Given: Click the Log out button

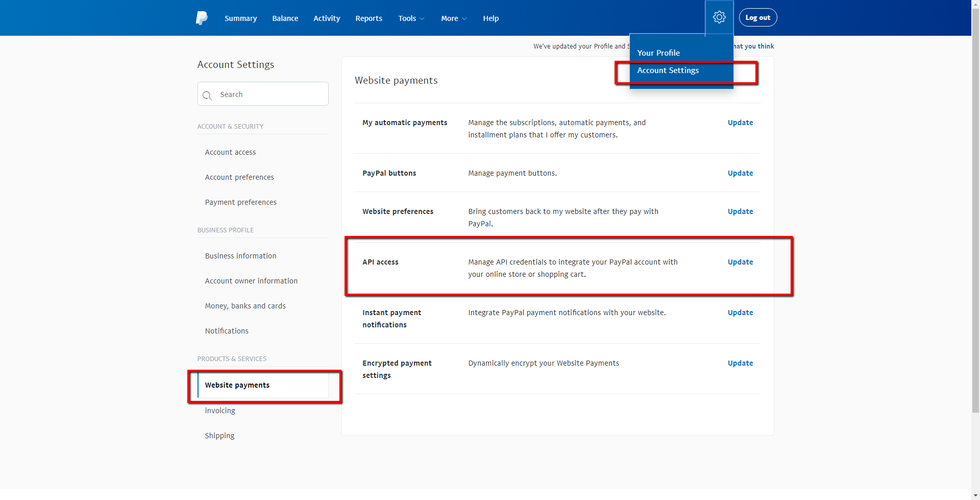Looking at the screenshot, I should tap(758, 17).
